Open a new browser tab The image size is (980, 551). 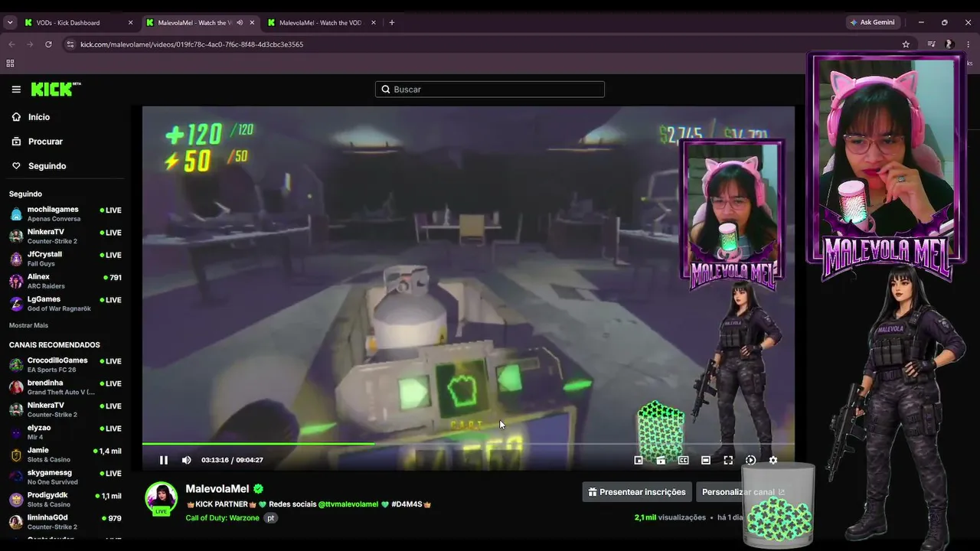point(392,23)
